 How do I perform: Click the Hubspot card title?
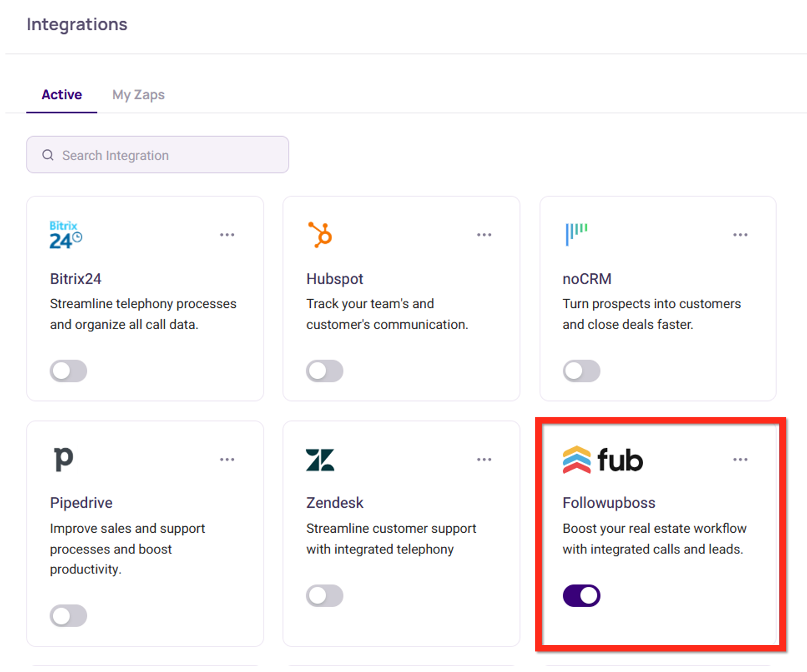tap(335, 279)
